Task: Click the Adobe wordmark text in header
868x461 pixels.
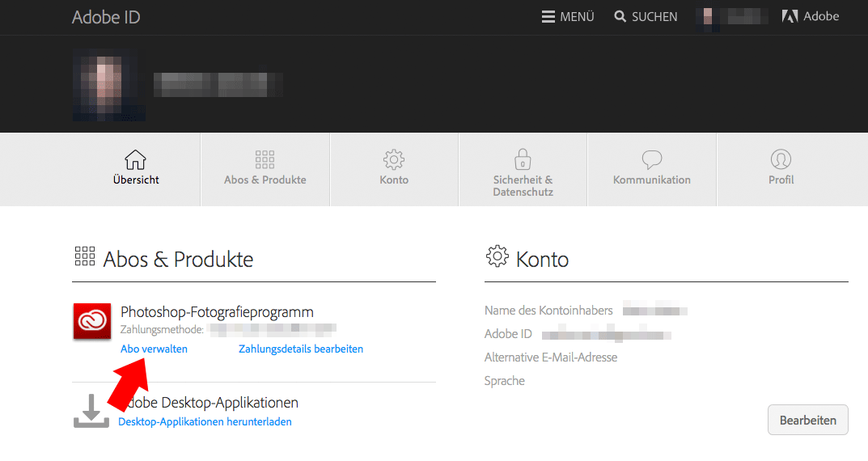Action: click(822, 17)
